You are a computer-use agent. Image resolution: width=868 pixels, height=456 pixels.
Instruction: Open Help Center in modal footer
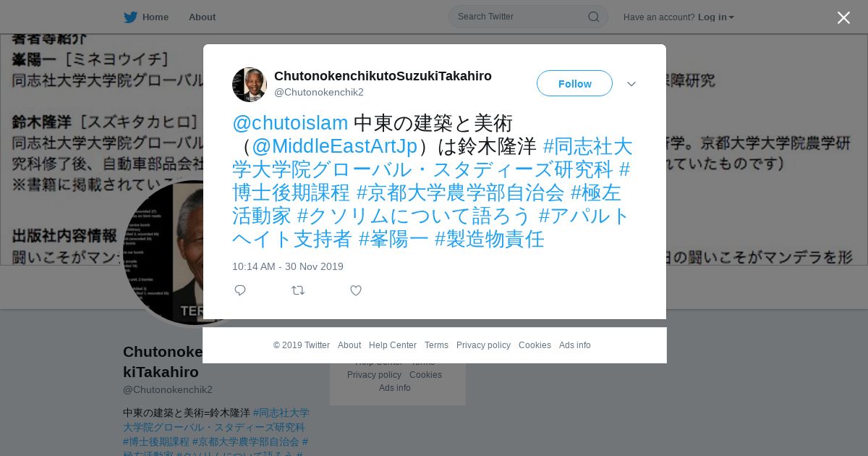click(393, 345)
